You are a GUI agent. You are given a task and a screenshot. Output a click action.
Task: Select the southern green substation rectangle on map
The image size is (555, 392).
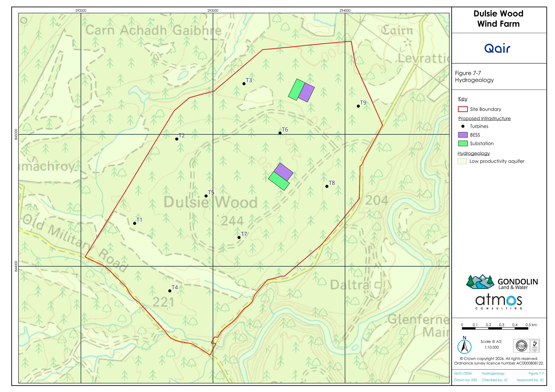[279, 181]
